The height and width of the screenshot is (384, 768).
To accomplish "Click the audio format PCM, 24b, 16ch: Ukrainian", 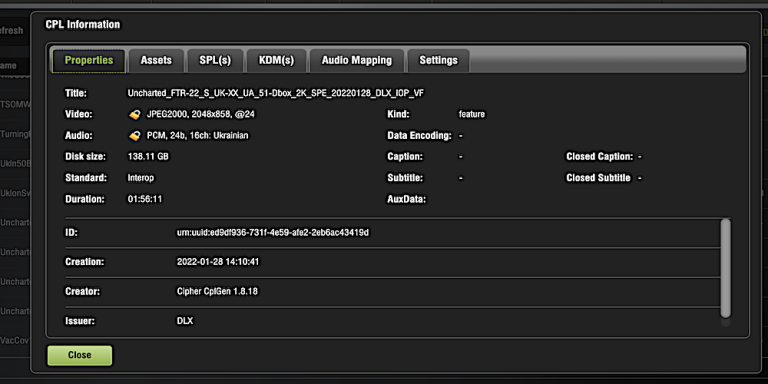I will pos(197,136).
